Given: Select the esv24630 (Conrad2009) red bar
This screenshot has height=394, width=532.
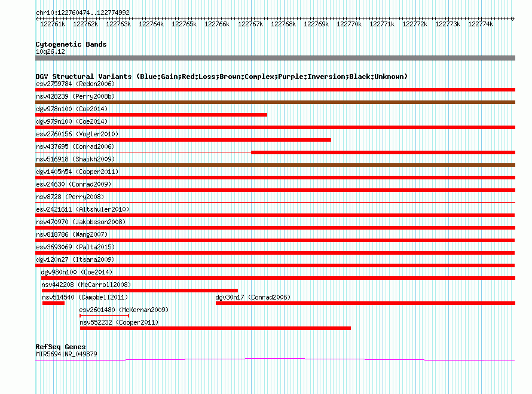Looking at the screenshot, I should (275, 190).
